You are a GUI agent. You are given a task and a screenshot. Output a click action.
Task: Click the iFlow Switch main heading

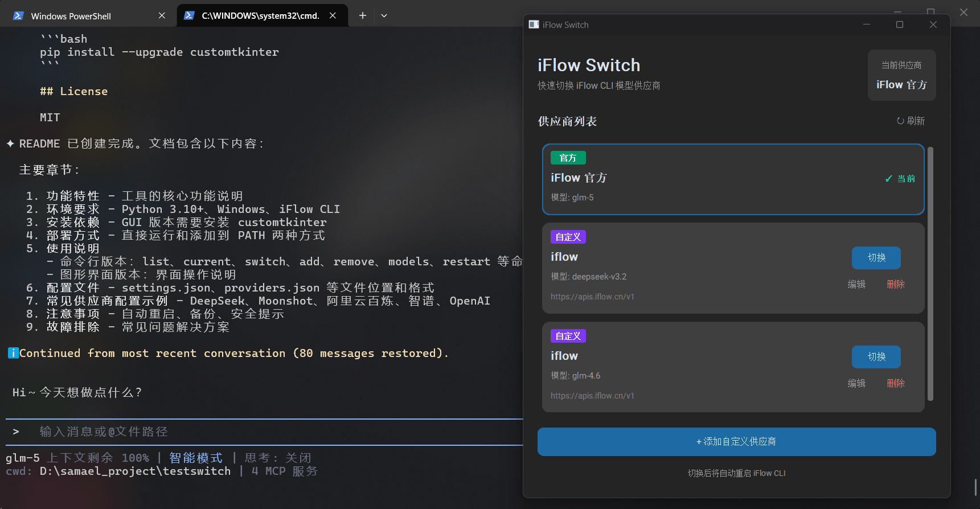pos(589,65)
